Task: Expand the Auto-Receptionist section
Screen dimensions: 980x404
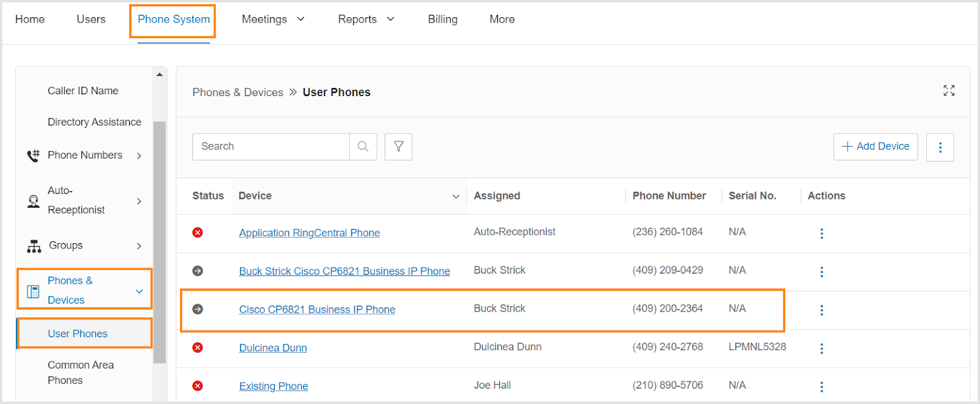Action: click(139, 201)
